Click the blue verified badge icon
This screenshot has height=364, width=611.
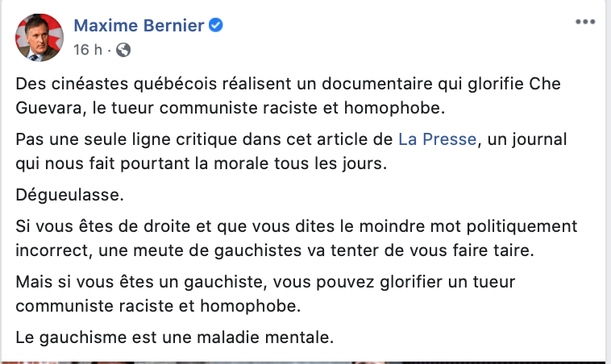[215, 25]
